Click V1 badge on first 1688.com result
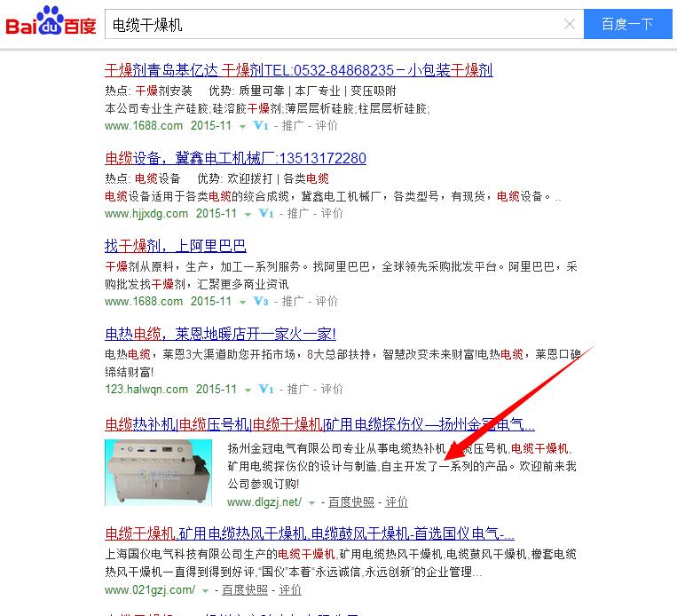Image resolution: width=677 pixels, height=616 pixels. click(x=261, y=126)
